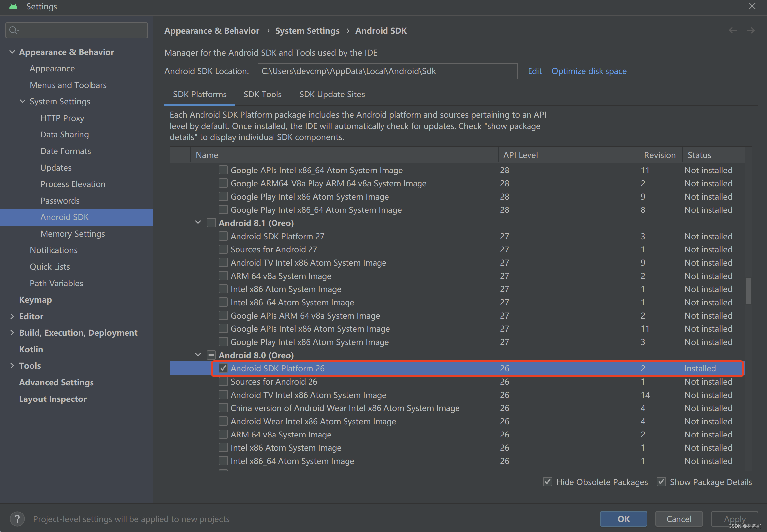
Task: Click the SDK list vertical scrollbar thumb
Action: pos(749,291)
